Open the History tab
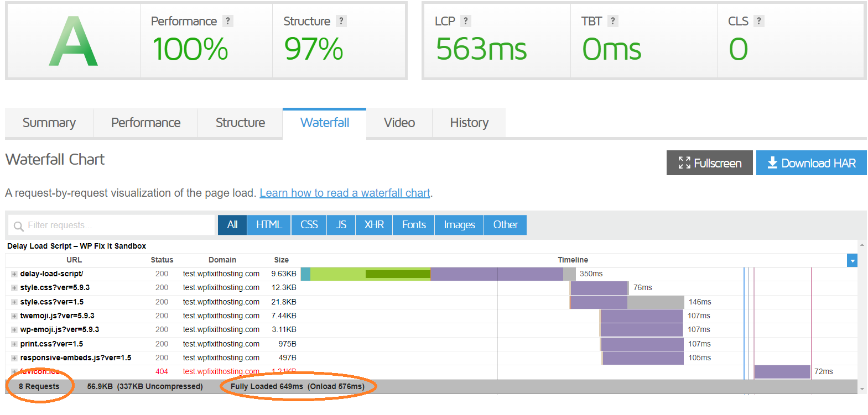This screenshot has height=415, width=868. pos(469,123)
